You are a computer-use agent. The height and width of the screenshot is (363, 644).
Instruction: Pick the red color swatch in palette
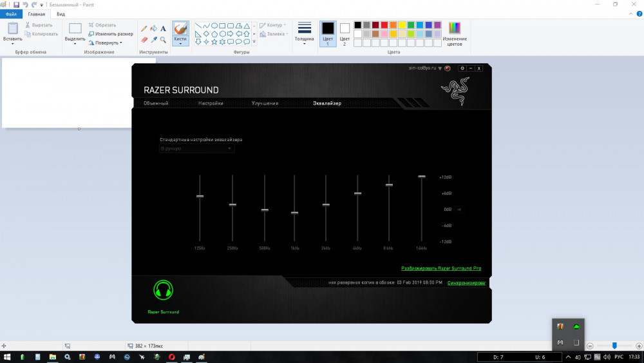384,25
